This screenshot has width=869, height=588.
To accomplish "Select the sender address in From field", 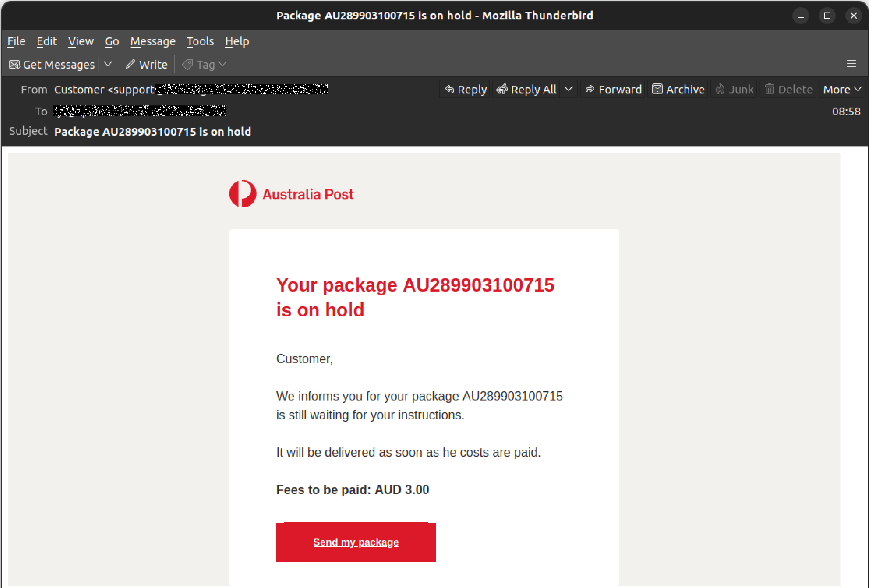I will [x=191, y=89].
